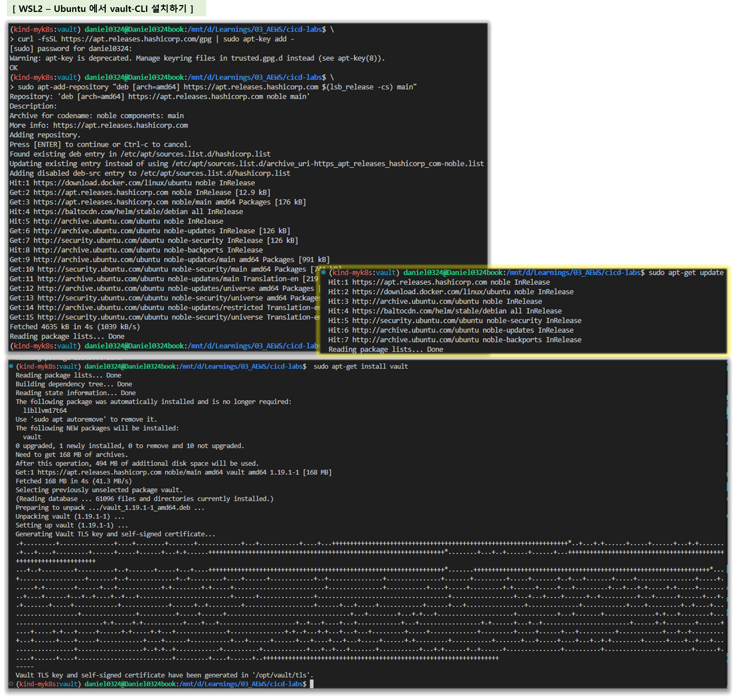Open the download.docker.com Hit:1 link in the top terminal
This screenshot has height=700, width=736.
click(112, 183)
